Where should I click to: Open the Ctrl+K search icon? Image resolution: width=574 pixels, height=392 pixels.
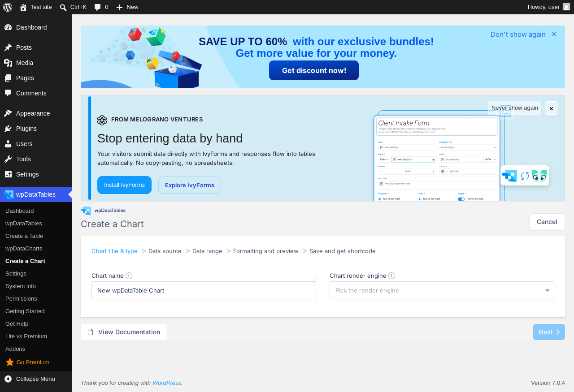point(63,7)
